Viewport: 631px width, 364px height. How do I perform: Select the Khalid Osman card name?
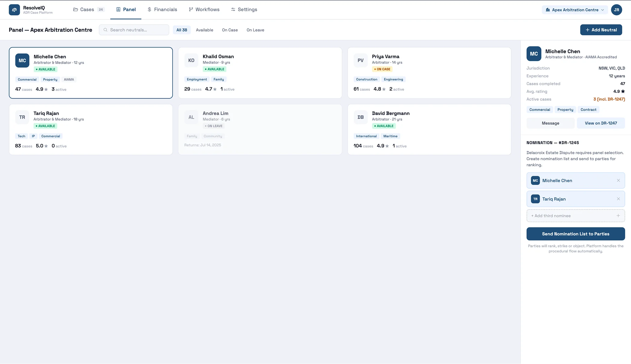[x=218, y=56]
